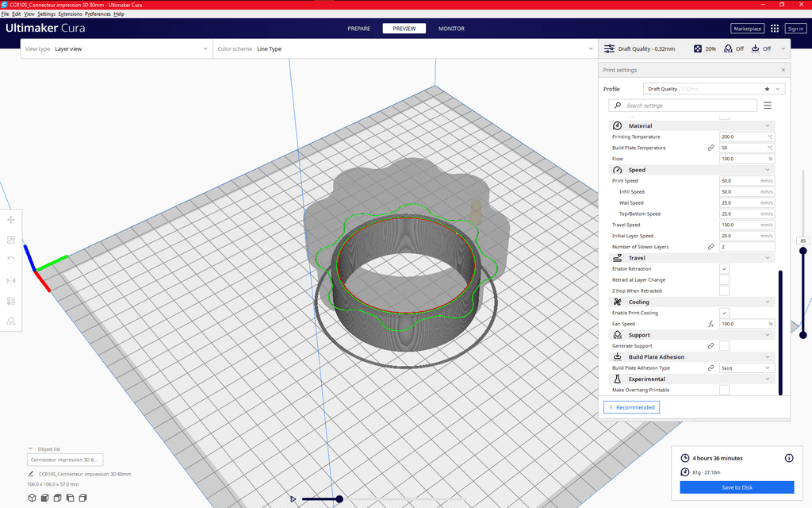Click the fx icon beside Fan Speed
Viewport: 812px width, 508px height.
711,324
